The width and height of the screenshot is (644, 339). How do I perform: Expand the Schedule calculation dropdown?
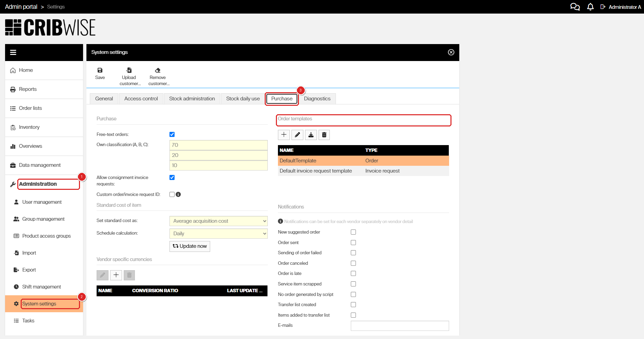tap(219, 234)
